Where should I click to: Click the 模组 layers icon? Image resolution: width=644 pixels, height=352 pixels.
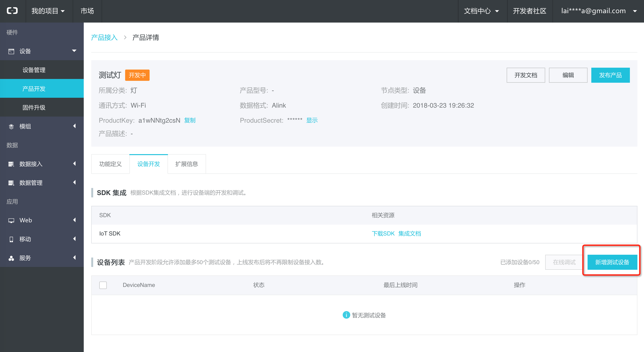[11, 126]
